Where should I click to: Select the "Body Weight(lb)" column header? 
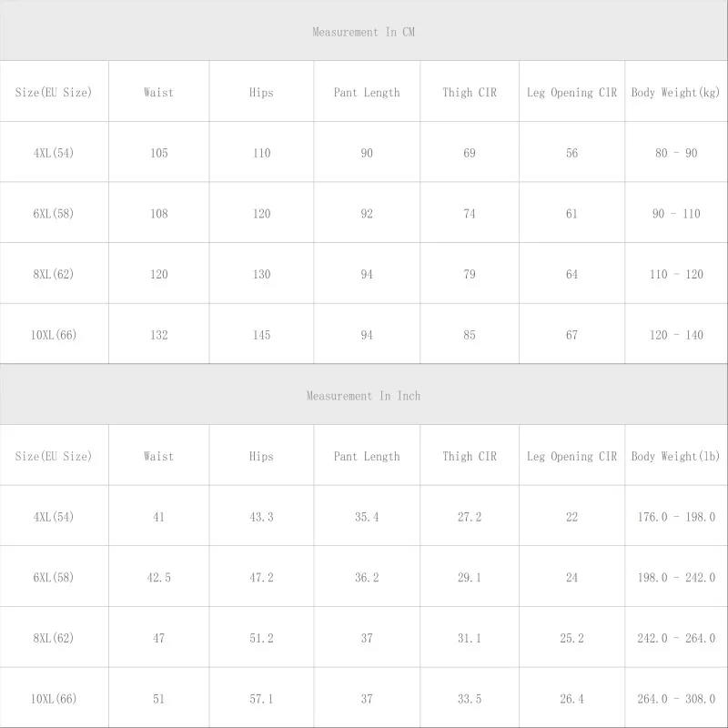coord(676,457)
